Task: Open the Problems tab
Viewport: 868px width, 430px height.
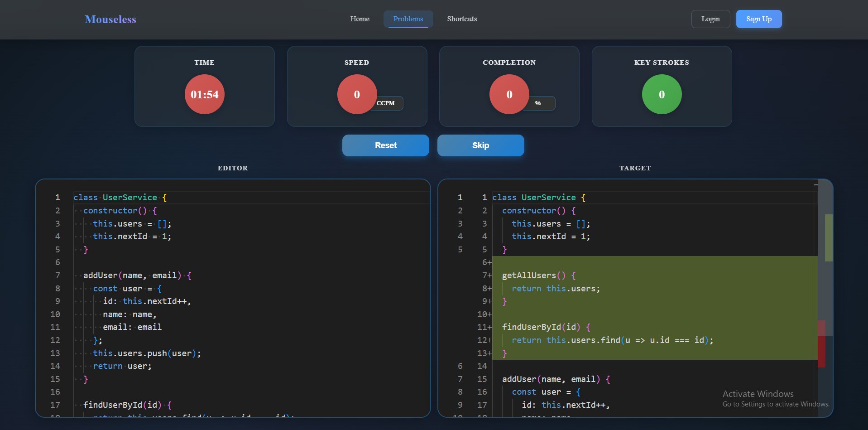Action: [x=408, y=19]
